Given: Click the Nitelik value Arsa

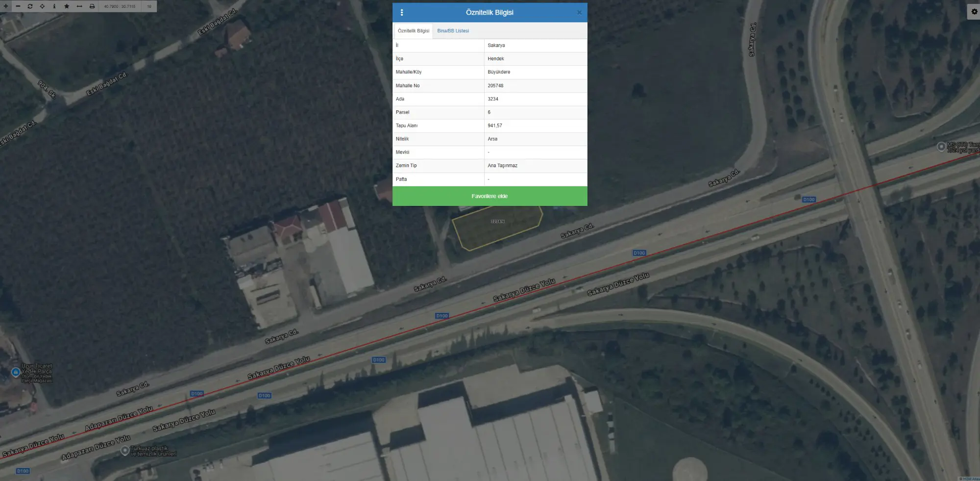Looking at the screenshot, I should click(492, 139).
